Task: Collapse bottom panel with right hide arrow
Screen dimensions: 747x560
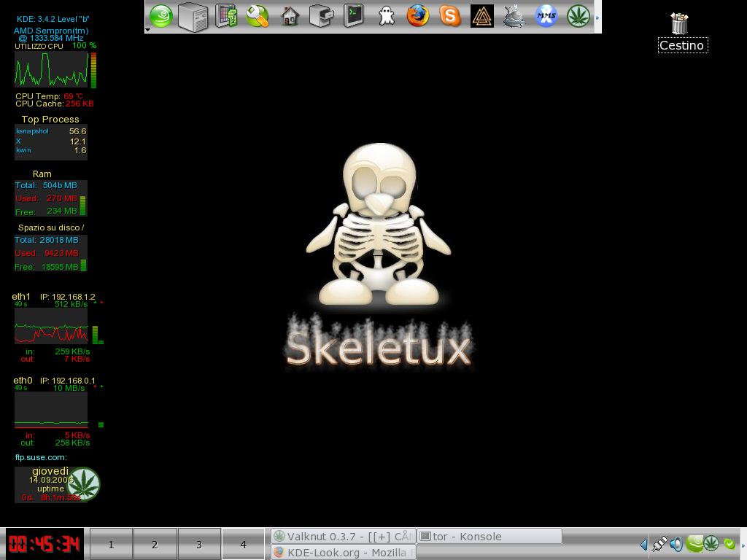Action: tap(743, 545)
